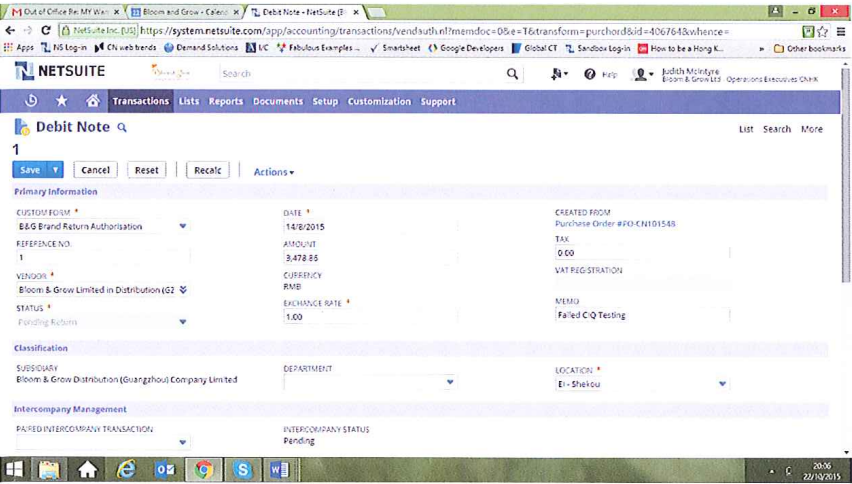This screenshot has height=484, width=852.
Task: Open the Vendor dropdown arrows
Action: 183,290
